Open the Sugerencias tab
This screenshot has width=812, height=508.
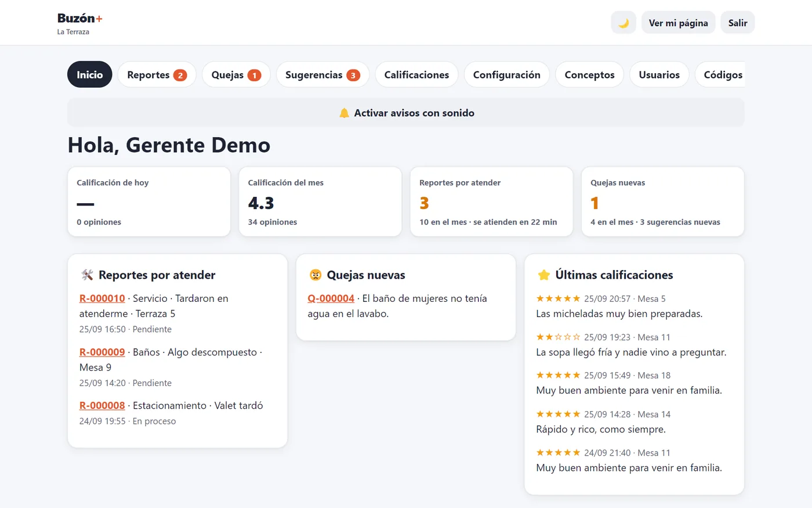click(322, 74)
